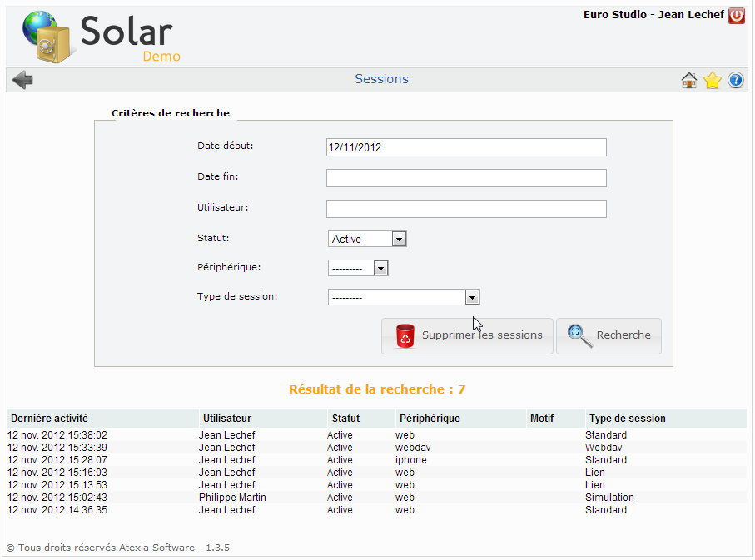The height and width of the screenshot is (560, 755).
Task: Click the Sessions page title
Action: point(381,79)
